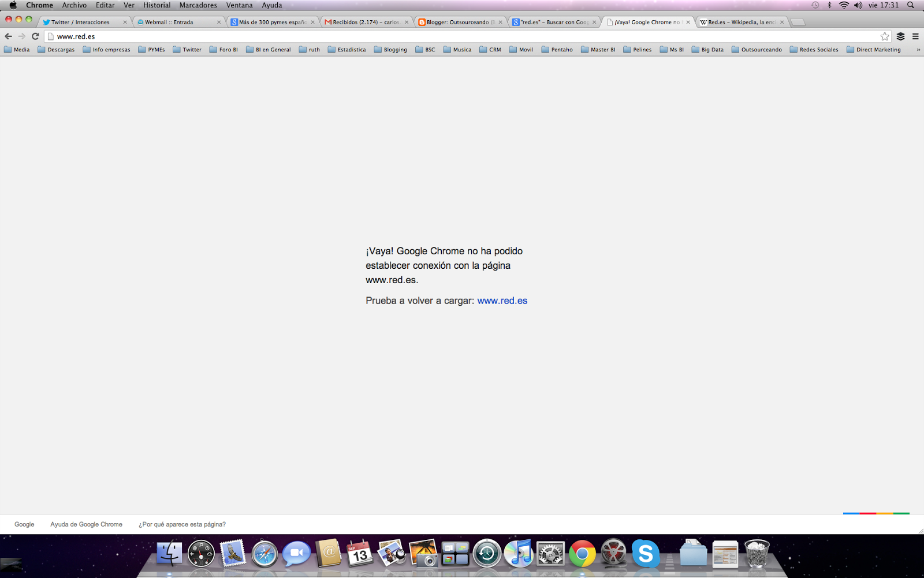
Task: Open Mission Control in the Dock
Action: 455,554
